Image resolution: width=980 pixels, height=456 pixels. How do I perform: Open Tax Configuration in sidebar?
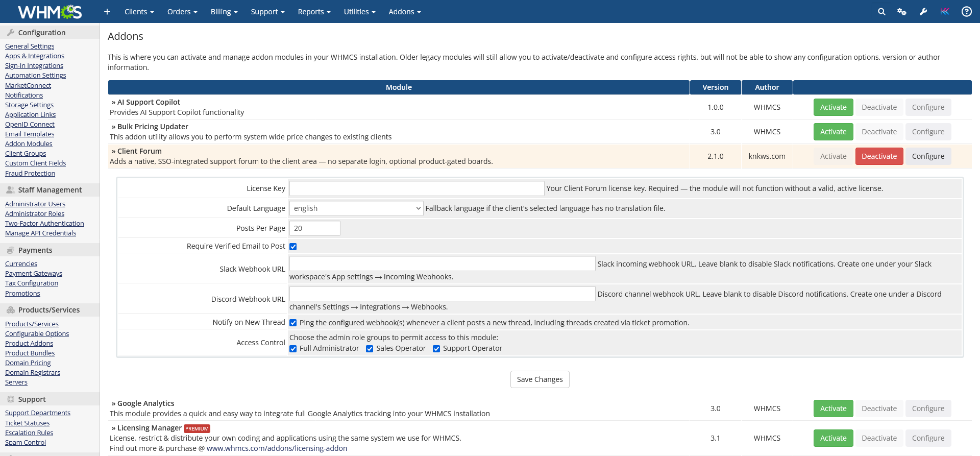click(32, 283)
